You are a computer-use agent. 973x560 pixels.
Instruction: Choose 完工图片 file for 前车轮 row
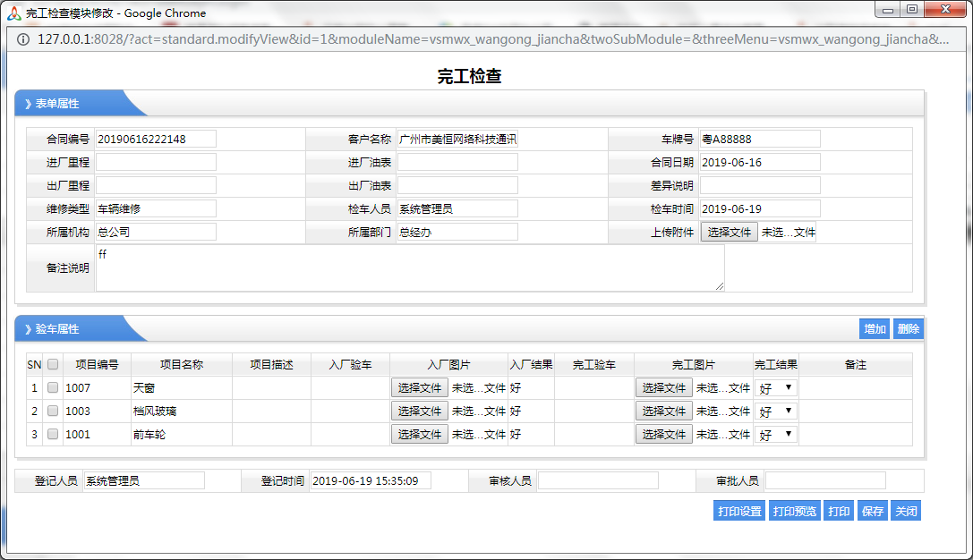click(663, 435)
